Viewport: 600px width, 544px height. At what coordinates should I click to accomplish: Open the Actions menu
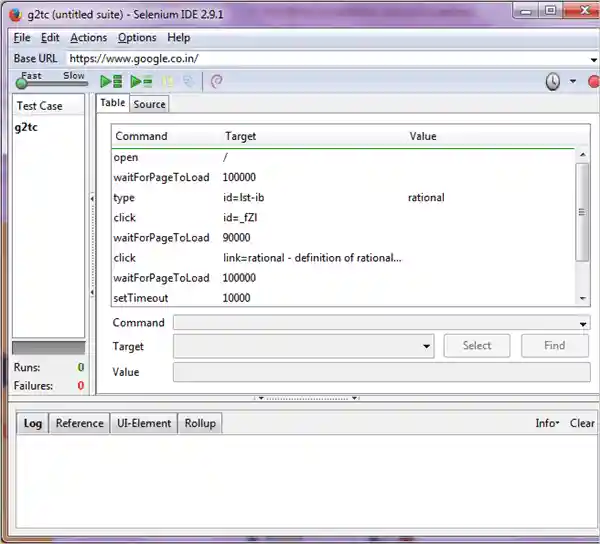(x=88, y=38)
